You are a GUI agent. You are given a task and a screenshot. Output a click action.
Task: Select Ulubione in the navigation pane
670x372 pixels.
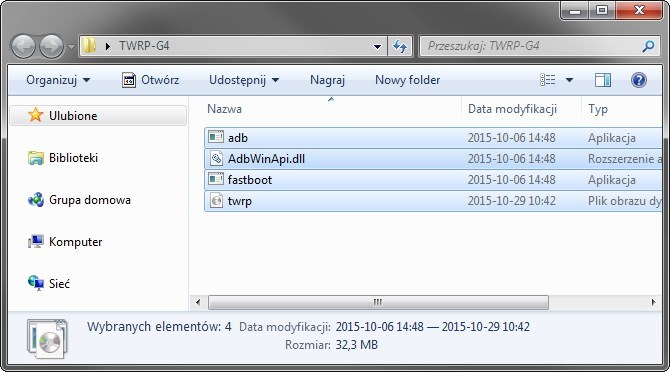pyautogui.click(x=98, y=116)
